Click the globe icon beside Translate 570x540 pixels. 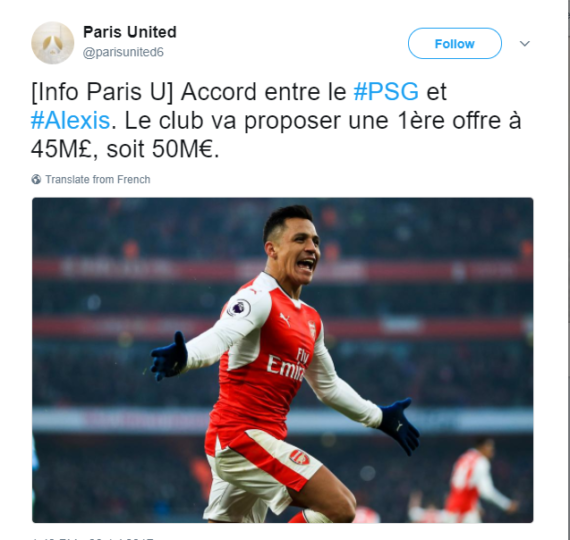36,179
